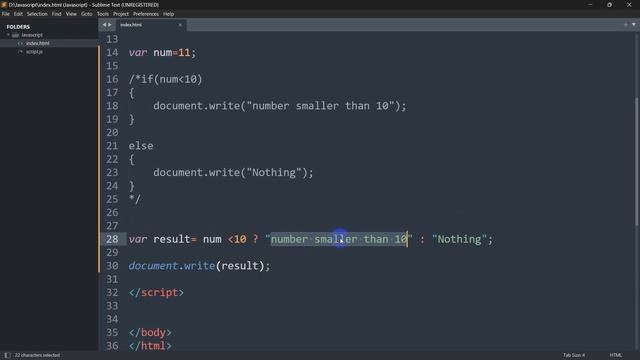Collapse the Javascript folder arrow
640x360 pixels.
pos(8,35)
